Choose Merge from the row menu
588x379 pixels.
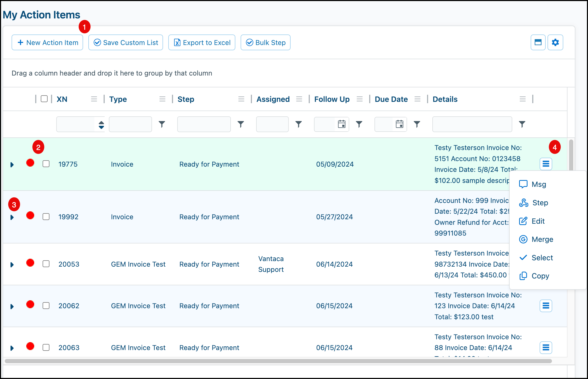click(x=536, y=239)
